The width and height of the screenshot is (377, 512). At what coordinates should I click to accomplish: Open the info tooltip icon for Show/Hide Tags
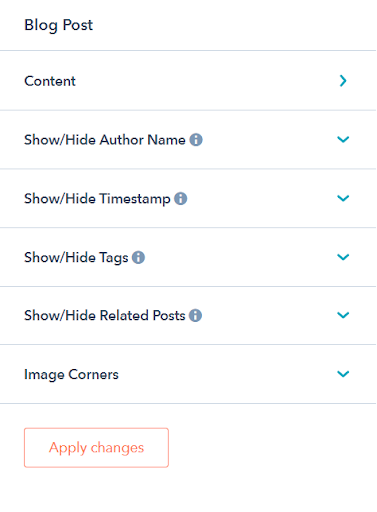pos(138,257)
